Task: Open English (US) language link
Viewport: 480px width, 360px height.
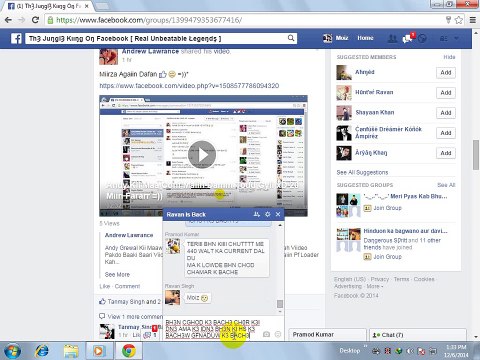Action: pos(350,279)
